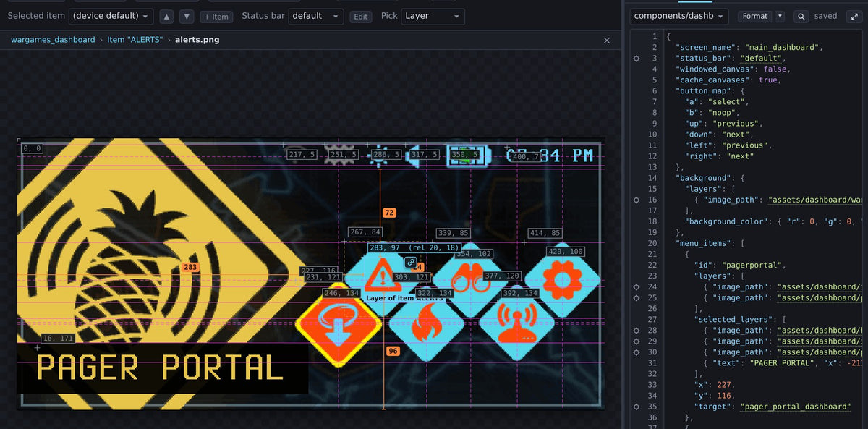This screenshot has width=868, height=429.
Task: Select the gear settings diamond icon on canvas
Action: (x=562, y=279)
